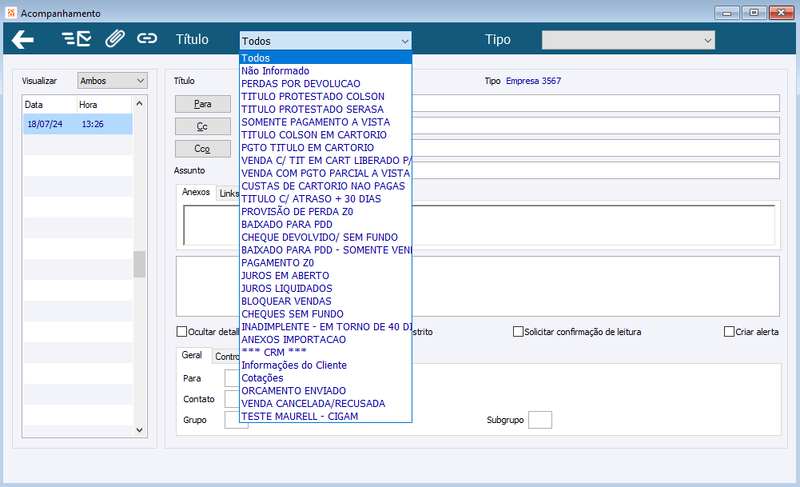800x487 pixels.
Task: Pick Informações do Cliente
Action: coord(326,365)
